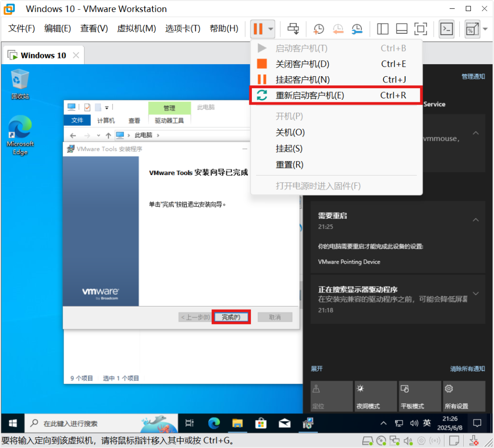
Task: Click the free stretch percent icon
Action: pos(472,29)
